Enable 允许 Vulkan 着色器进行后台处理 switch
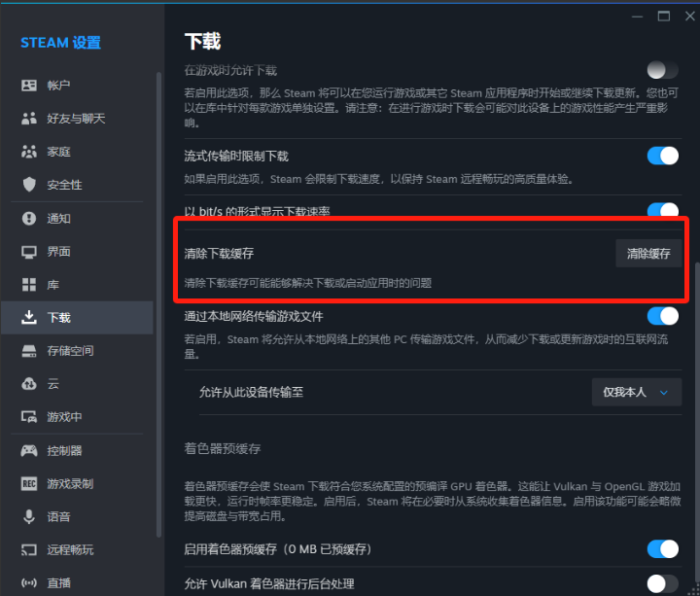 click(x=663, y=583)
